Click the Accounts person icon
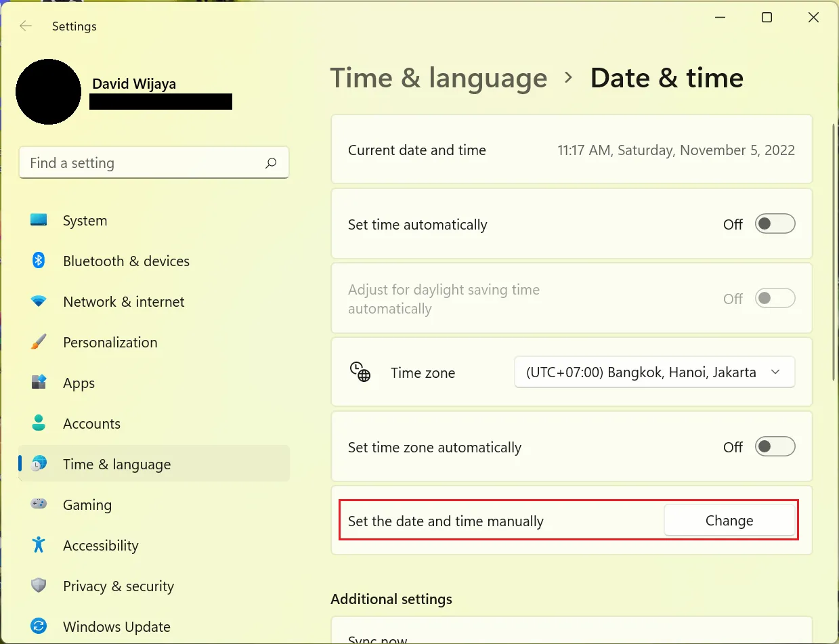839x644 pixels. (x=39, y=423)
